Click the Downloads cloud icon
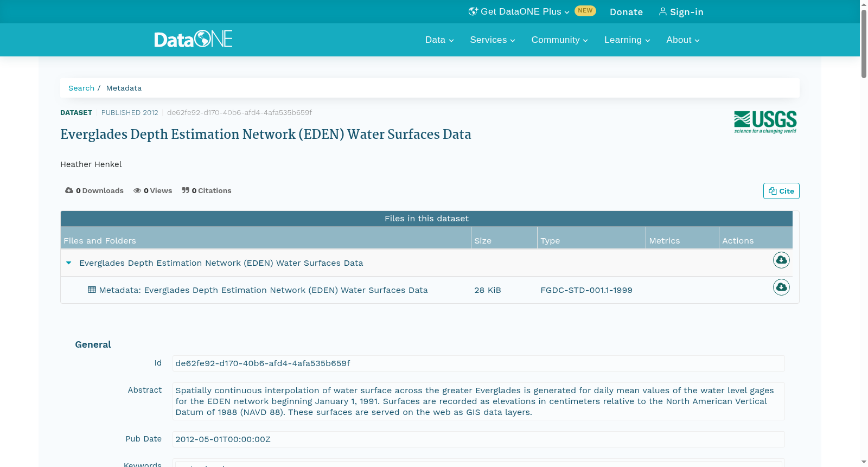This screenshot has width=868, height=467. tap(69, 190)
